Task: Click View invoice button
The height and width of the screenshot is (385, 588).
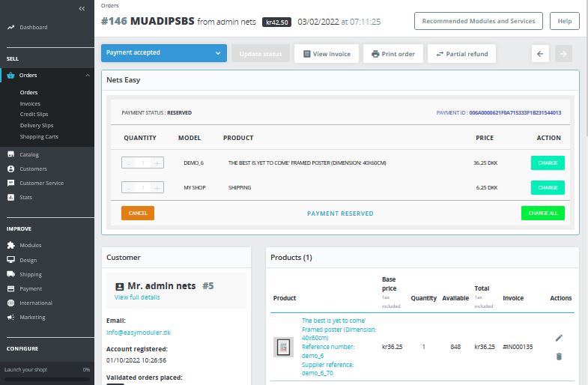Action: click(327, 54)
